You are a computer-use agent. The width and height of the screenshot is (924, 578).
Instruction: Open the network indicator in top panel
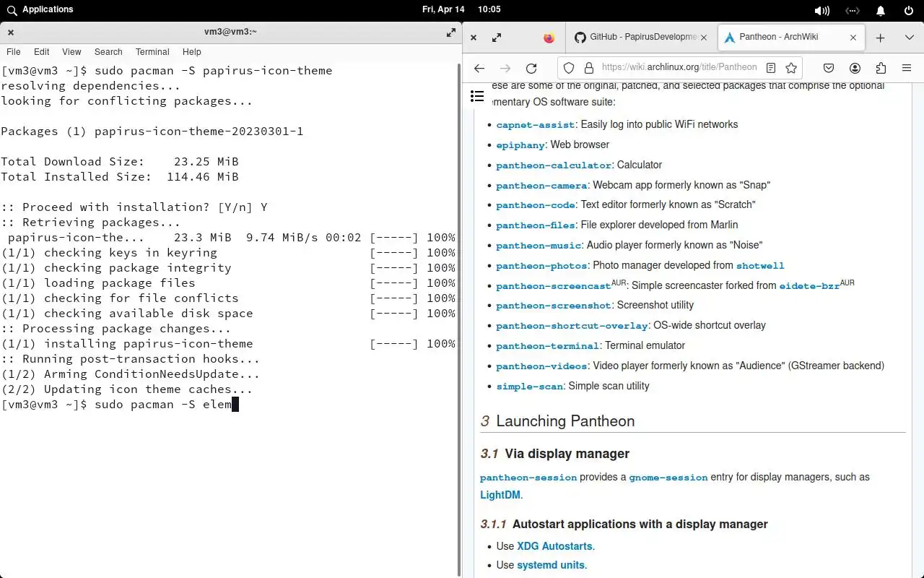tap(853, 10)
